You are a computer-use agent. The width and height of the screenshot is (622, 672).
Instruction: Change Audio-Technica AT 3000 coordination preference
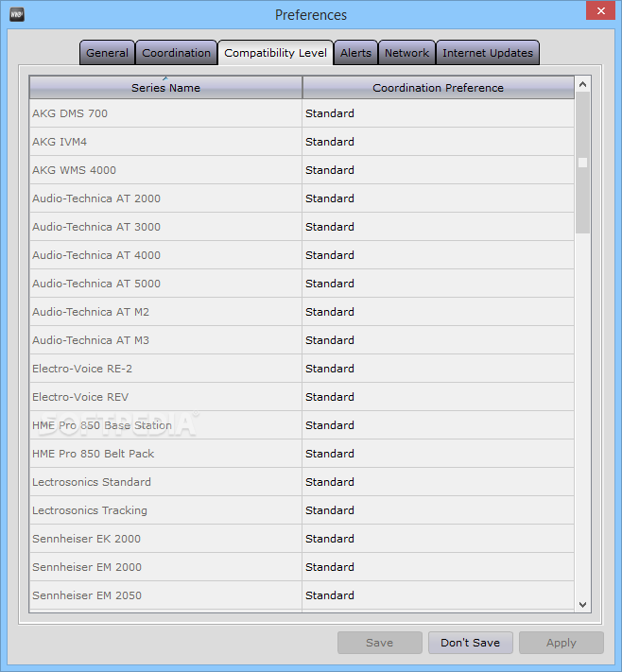[x=438, y=227]
